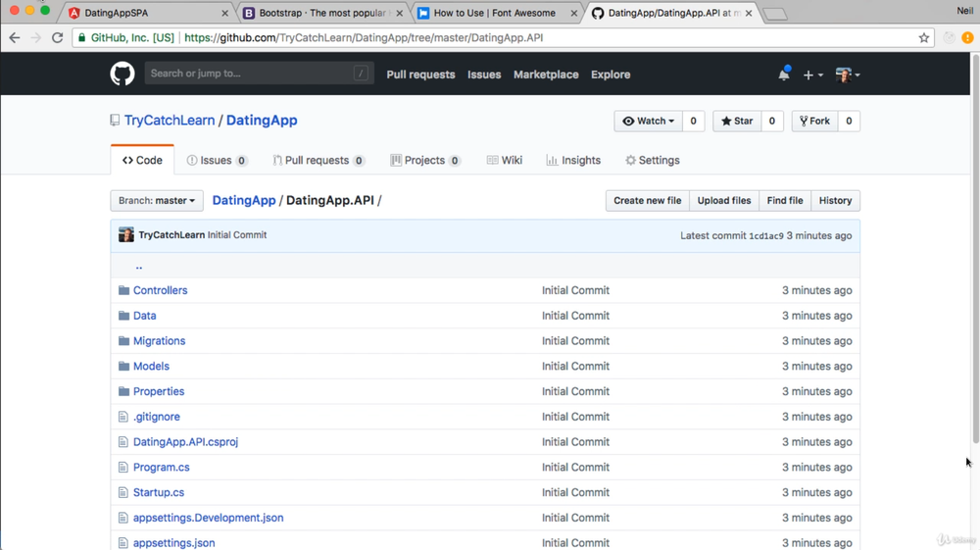Open the plus create-new menu
This screenshot has width=980, height=550.
pyautogui.click(x=812, y=75)
